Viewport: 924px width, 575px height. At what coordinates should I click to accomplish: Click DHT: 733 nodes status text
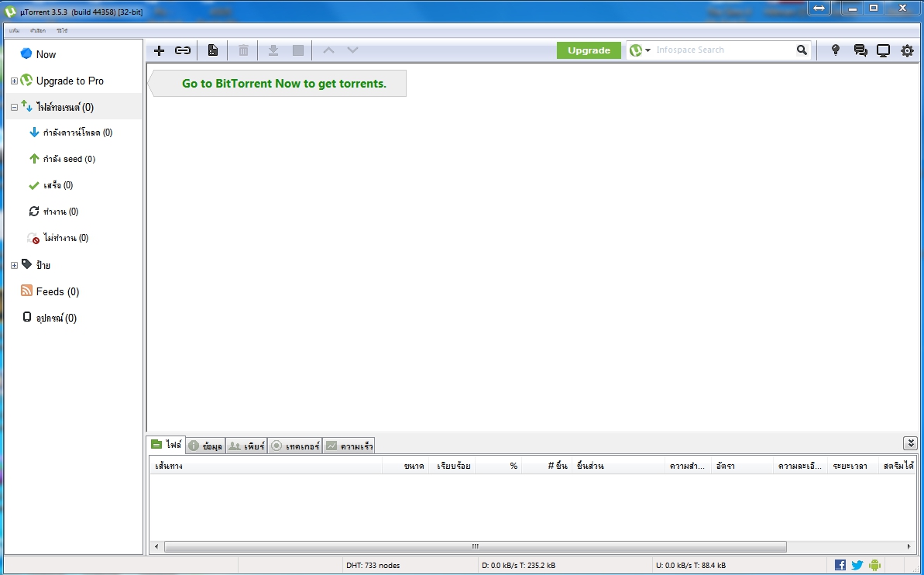373,565
